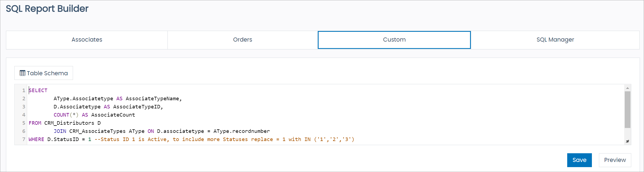Select the Custom tab

pyautogui.click(x=394, y=40)
